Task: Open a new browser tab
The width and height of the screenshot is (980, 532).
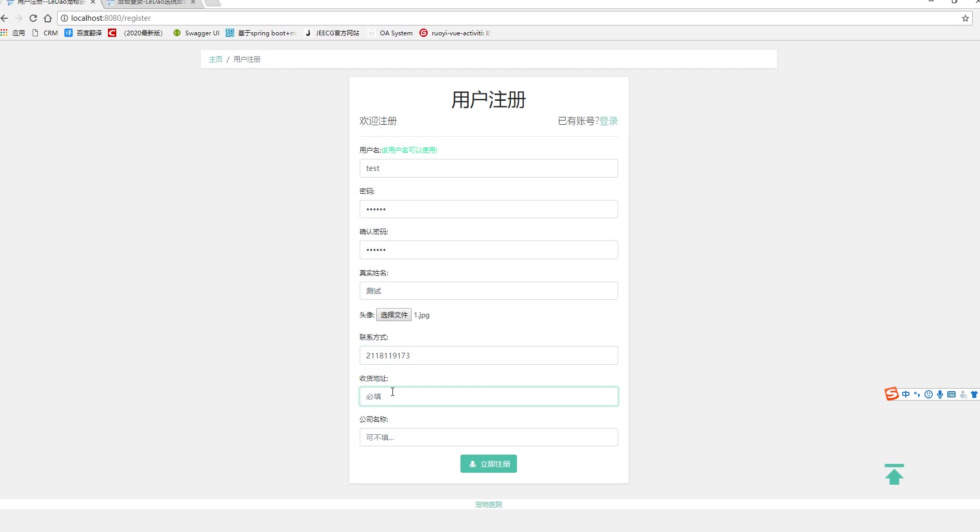Action: point(213,3)
